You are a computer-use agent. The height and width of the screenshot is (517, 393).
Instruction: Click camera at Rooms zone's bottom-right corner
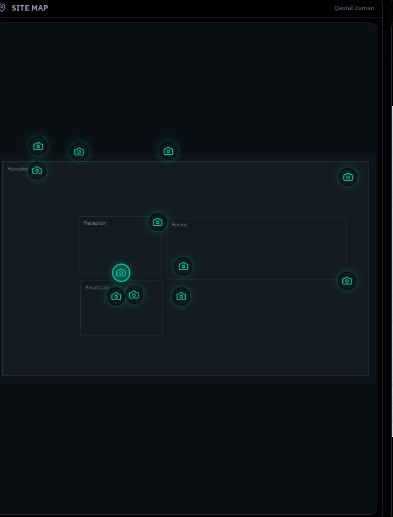[x=347, y=281]
